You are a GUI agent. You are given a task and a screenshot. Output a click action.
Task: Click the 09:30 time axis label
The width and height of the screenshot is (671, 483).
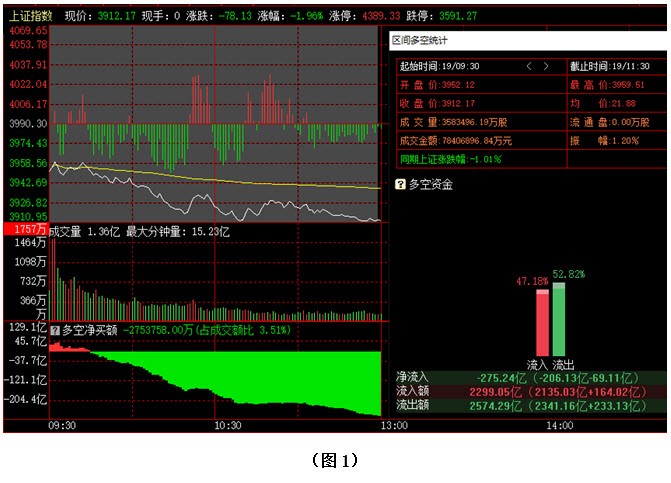(x=62, y=426)
